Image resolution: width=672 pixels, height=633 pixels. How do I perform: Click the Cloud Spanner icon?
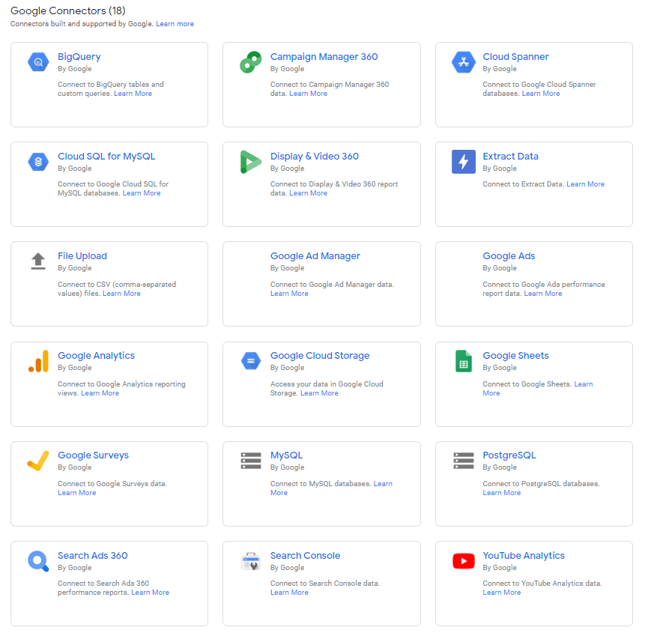[x=463, y=62]
